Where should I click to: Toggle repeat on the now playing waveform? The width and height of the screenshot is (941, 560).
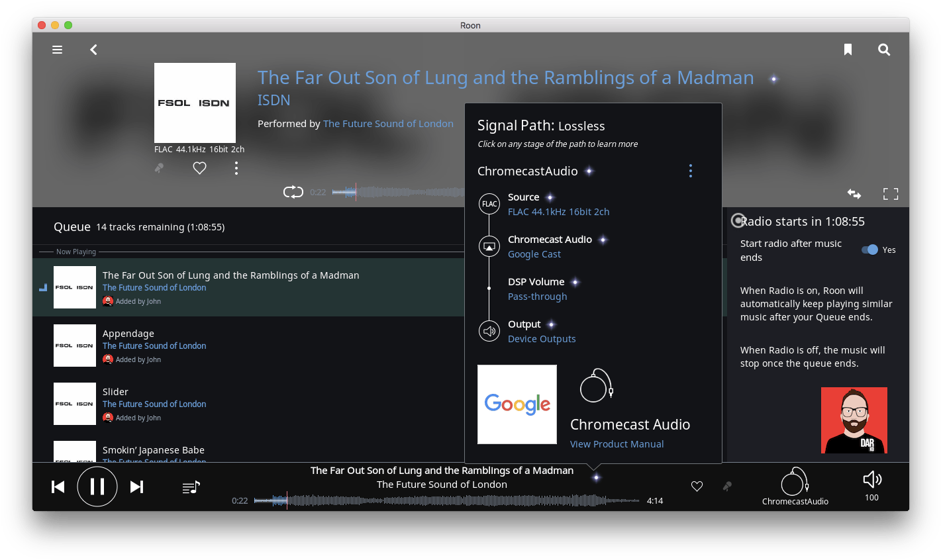293,191
